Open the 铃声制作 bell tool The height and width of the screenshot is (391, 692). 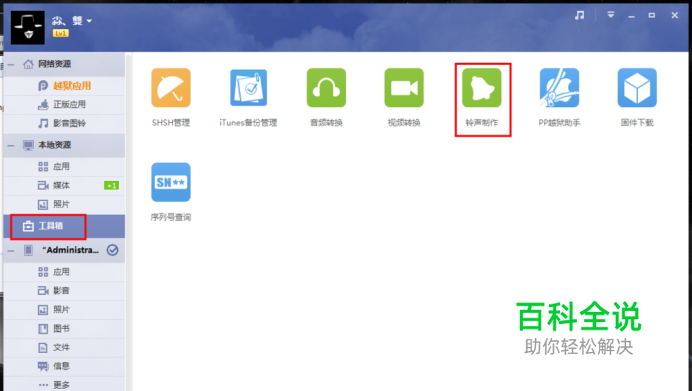481,87
